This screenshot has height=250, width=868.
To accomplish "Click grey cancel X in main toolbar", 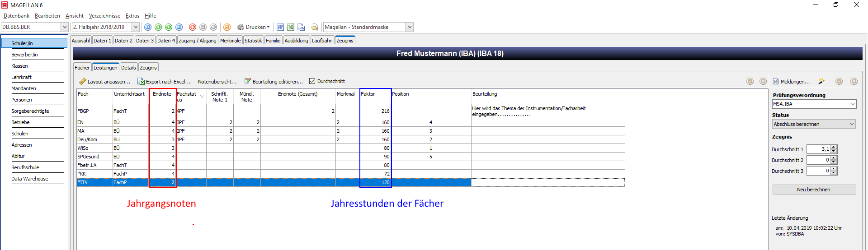I will point(213,27).
